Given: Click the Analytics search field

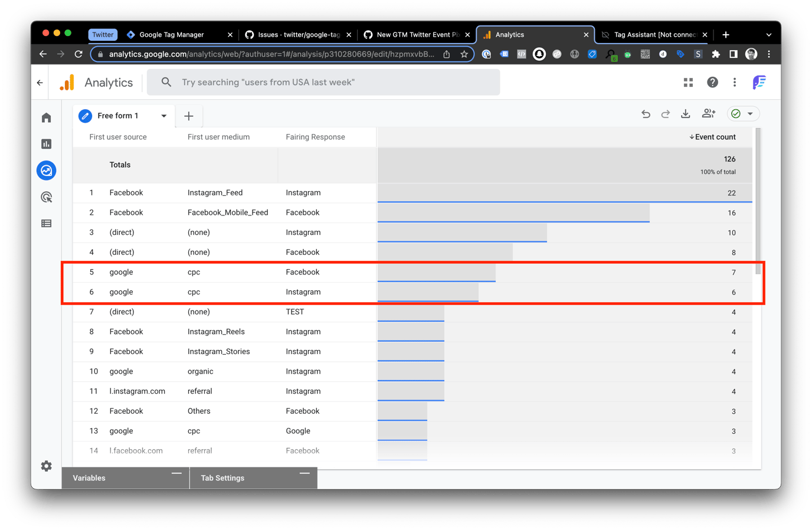Looking at the screenshot, I should click(323, 83).
